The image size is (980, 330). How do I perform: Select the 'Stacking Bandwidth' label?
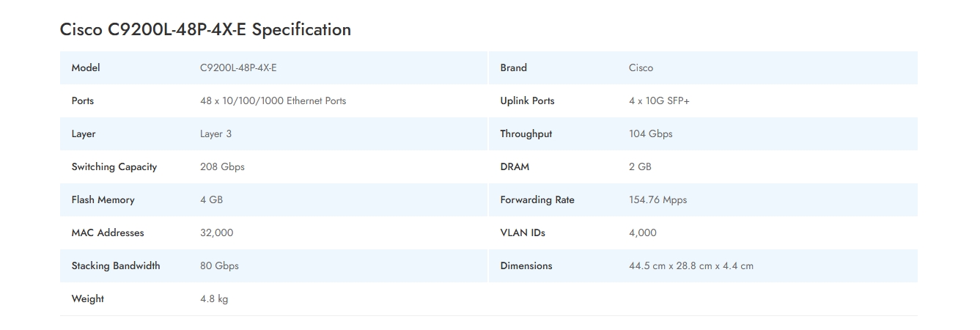coord(116,265)
